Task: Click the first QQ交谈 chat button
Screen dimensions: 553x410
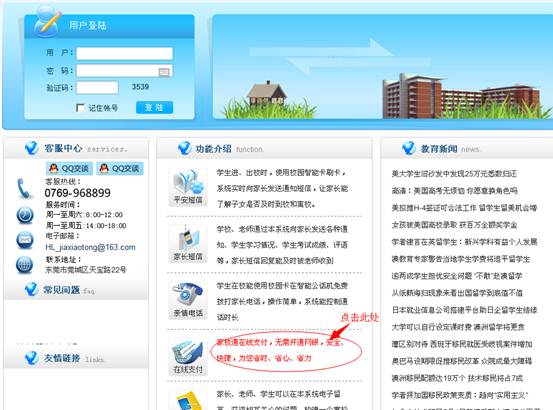Action: [69, 169]
